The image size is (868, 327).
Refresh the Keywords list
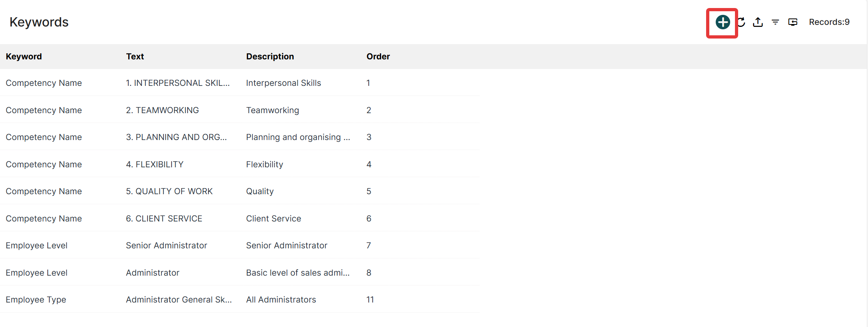pos(741,22)
